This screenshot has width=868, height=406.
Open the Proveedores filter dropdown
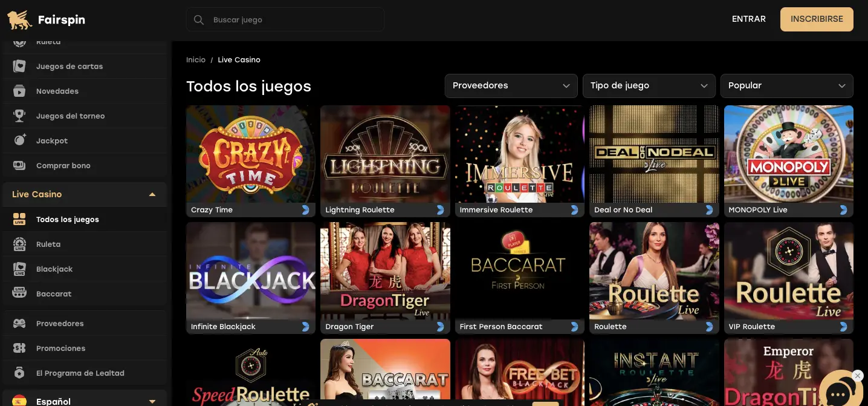(511, 86)
